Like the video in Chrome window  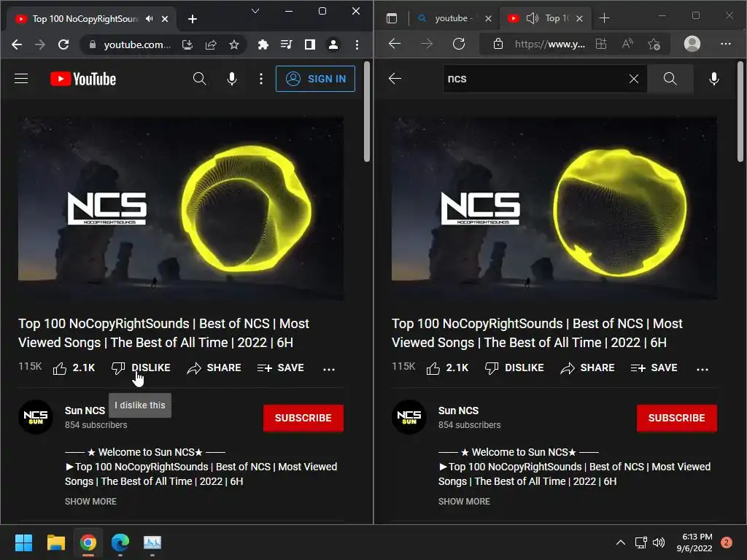click(74, 368)
